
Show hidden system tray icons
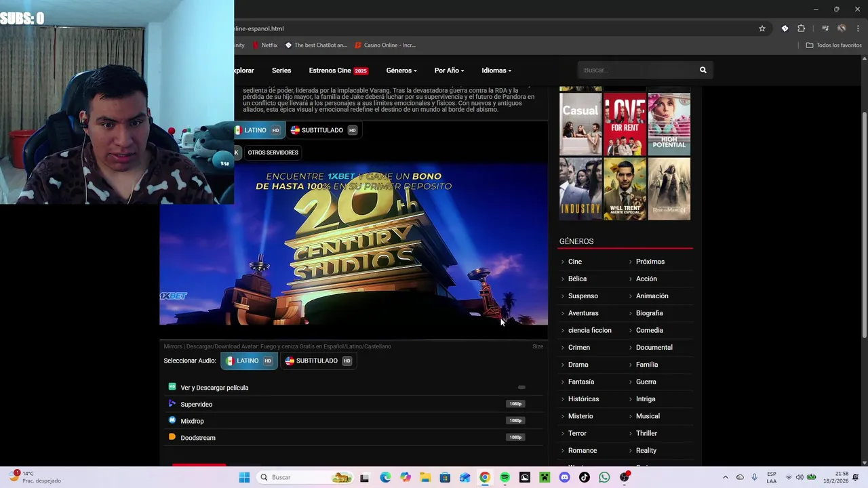(x=725, y=477)
